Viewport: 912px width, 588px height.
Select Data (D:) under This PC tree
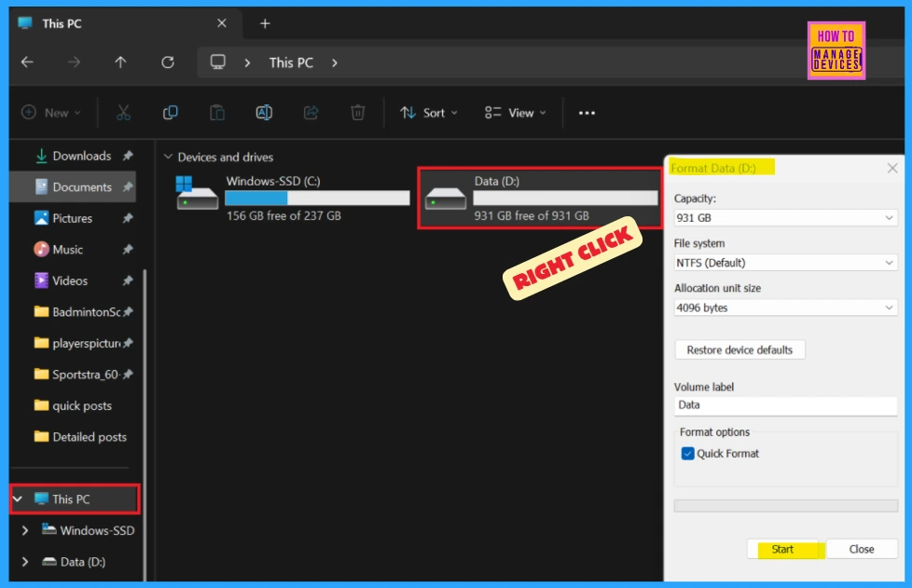(75, 562)
